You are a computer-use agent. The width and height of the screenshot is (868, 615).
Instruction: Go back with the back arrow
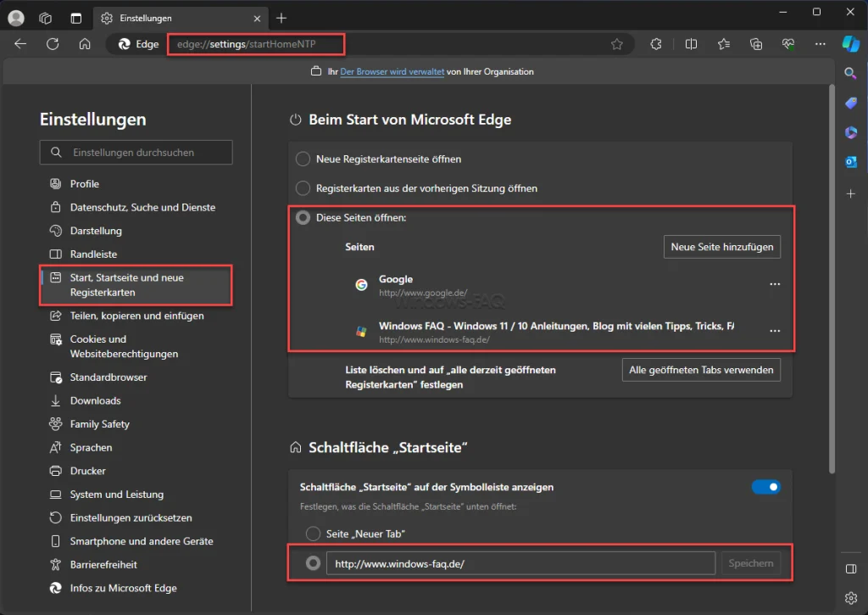tap(20, 44)
